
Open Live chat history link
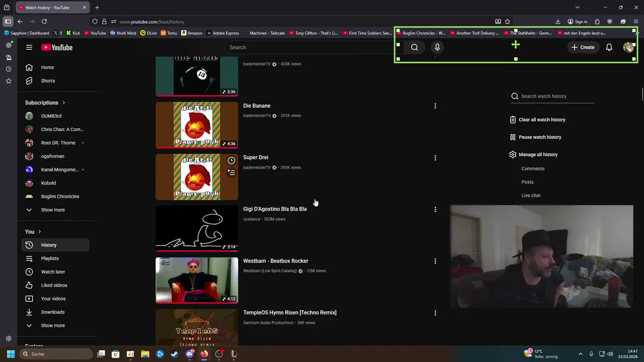pos(531,196)
